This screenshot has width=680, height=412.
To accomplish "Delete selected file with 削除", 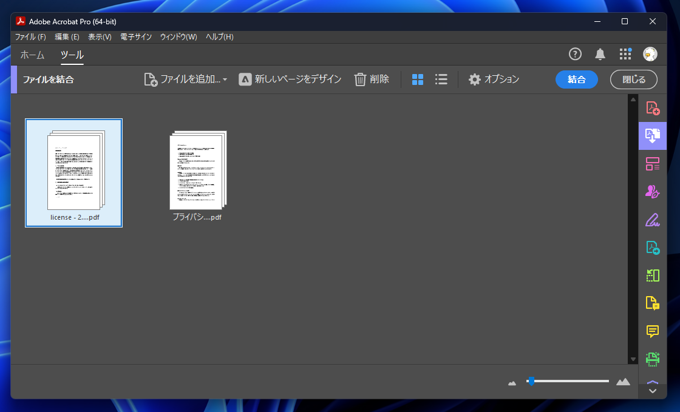I will click(x=371, y=80).
